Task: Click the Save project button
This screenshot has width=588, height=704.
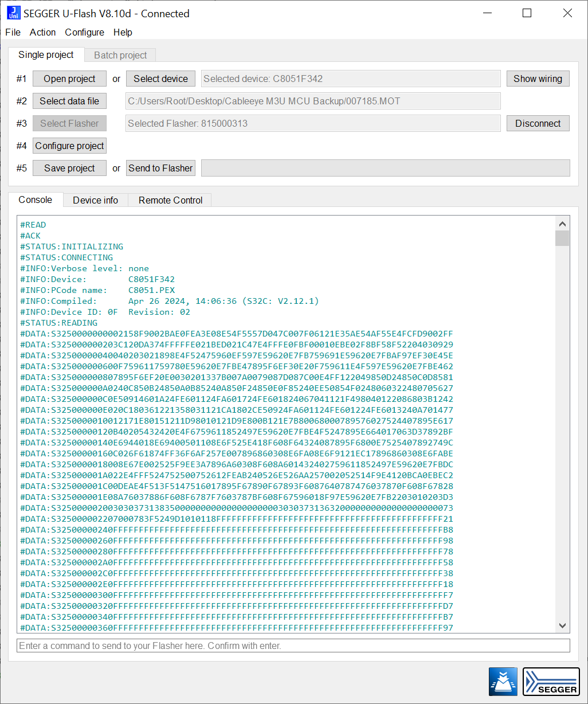Action: [69, 168]
